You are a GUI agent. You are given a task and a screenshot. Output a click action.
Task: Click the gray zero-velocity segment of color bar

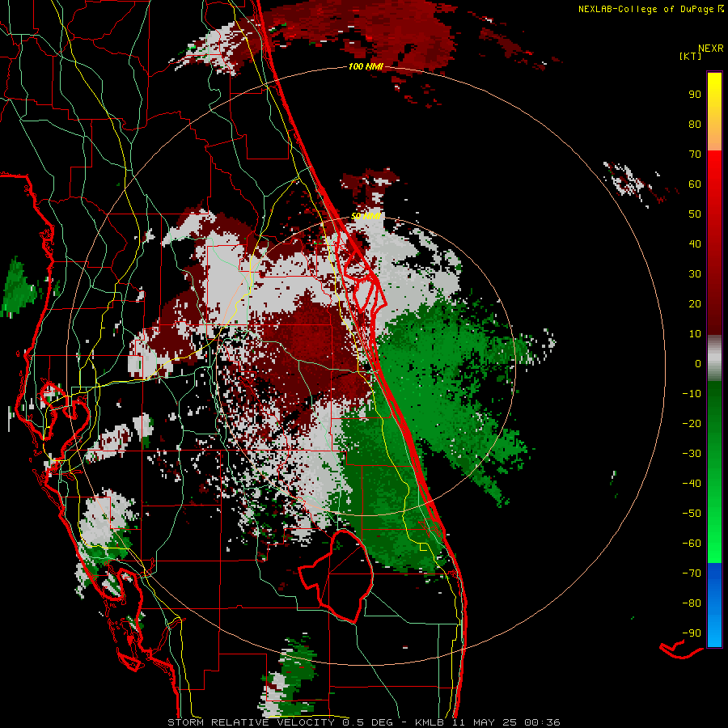point(714,358)
